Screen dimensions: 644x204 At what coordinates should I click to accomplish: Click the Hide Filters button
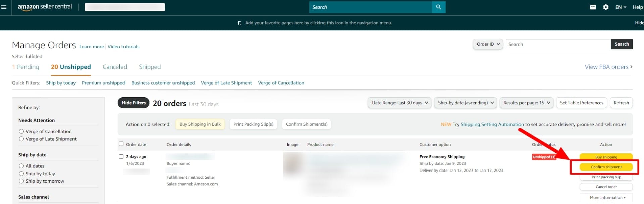[134, 103]
